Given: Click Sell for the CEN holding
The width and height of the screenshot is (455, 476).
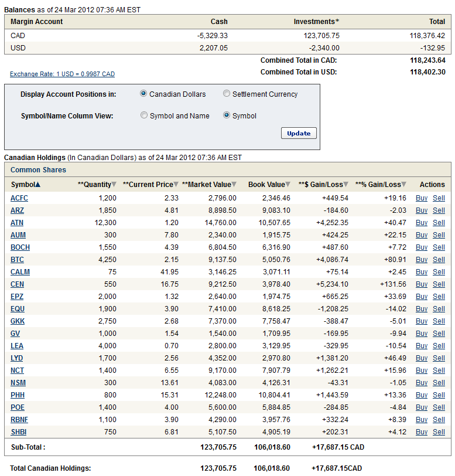Looking at the screenshot, I should coord(439,284).
